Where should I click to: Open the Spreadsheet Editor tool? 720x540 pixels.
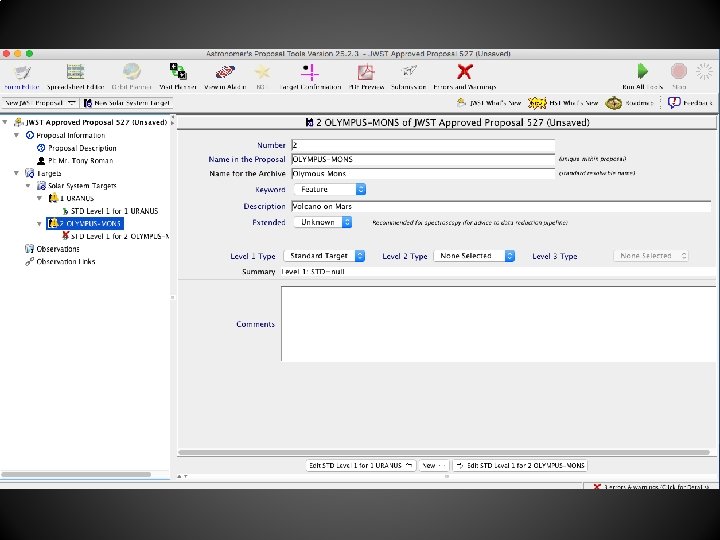[75, 77]
